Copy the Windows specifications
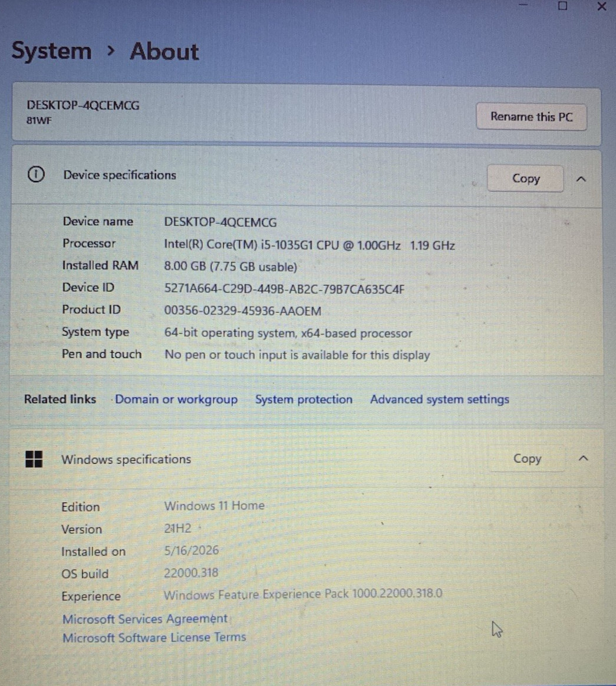 [x=527, y=458]
